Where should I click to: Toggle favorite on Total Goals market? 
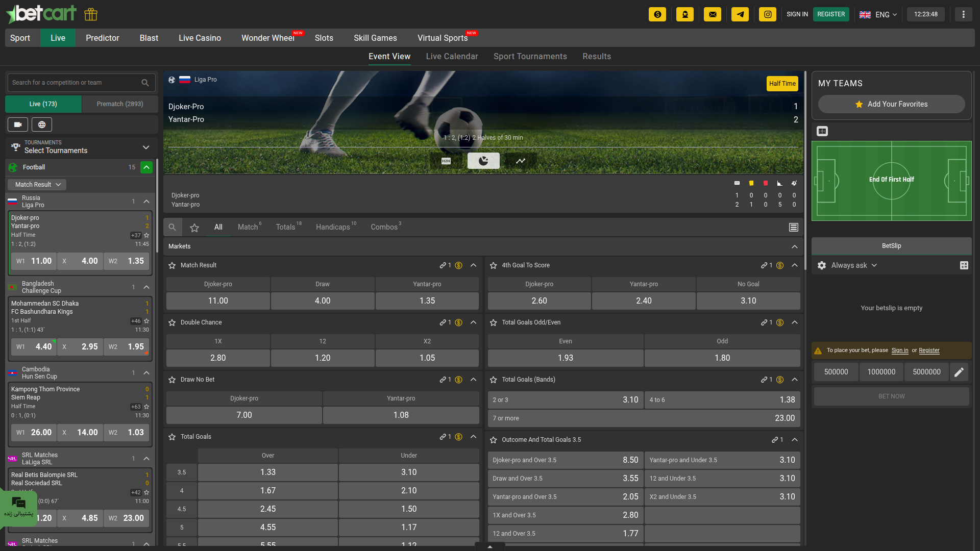(171, 437)
